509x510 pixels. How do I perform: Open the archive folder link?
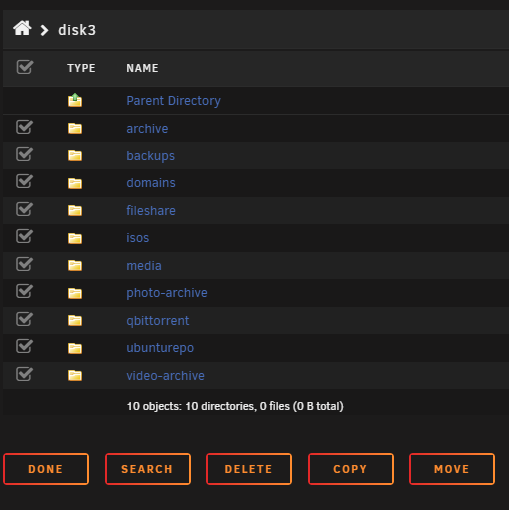click(x=147, y=129)
